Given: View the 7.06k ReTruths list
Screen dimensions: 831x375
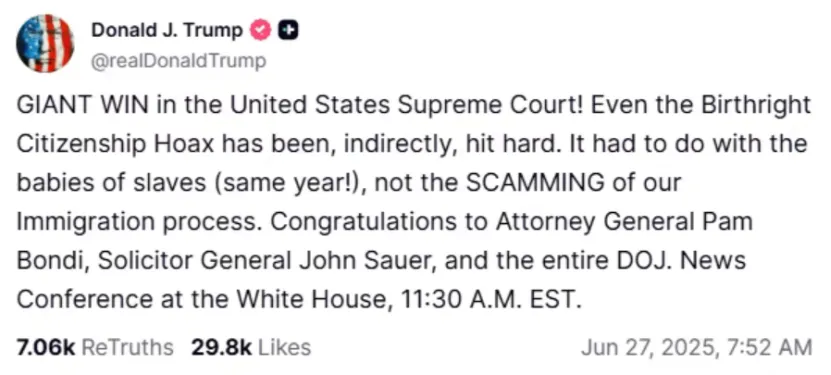Looking at the screenshot, I should point(95,347).
